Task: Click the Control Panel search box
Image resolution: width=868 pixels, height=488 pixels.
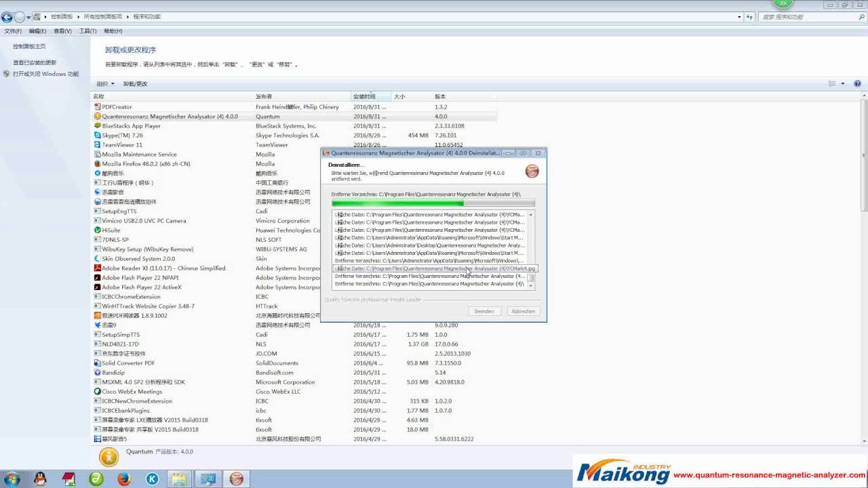Action: coord(810,17)
